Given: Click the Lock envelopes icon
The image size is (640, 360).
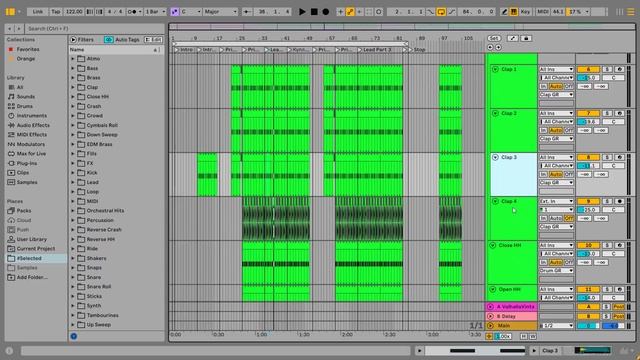Looking at the screenshot, I should pos(526,38).
